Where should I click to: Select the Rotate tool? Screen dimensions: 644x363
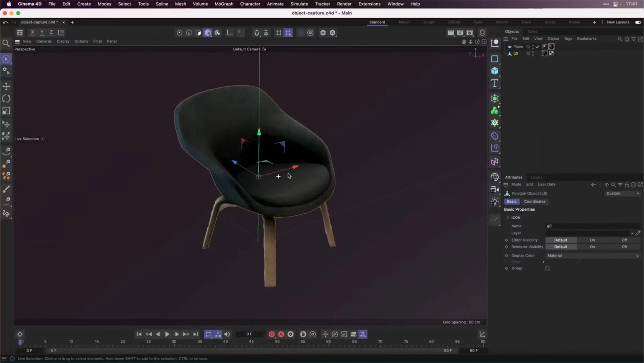point(6,98)
